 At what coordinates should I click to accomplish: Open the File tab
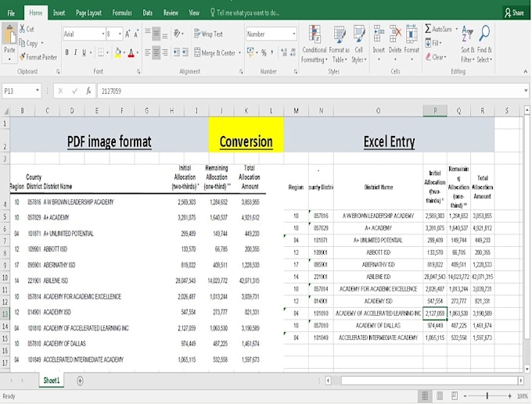pos(11,13)
